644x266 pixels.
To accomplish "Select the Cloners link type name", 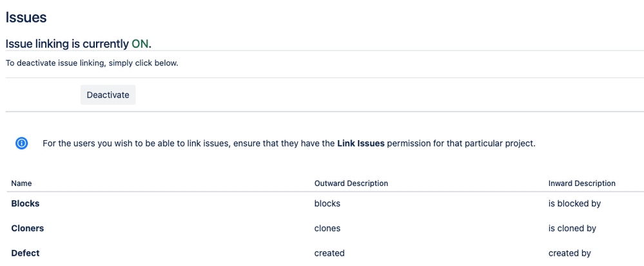I will (28, 228).
